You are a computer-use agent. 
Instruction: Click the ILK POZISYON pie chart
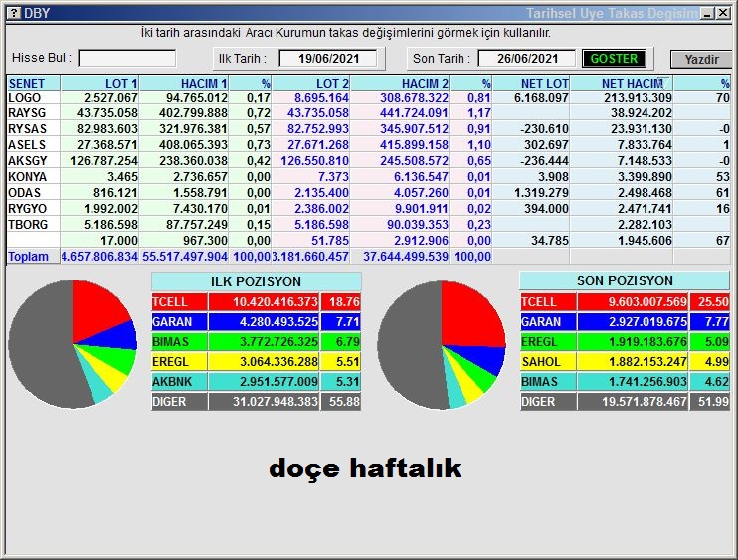pyautogui.click(x=73, y=344)
